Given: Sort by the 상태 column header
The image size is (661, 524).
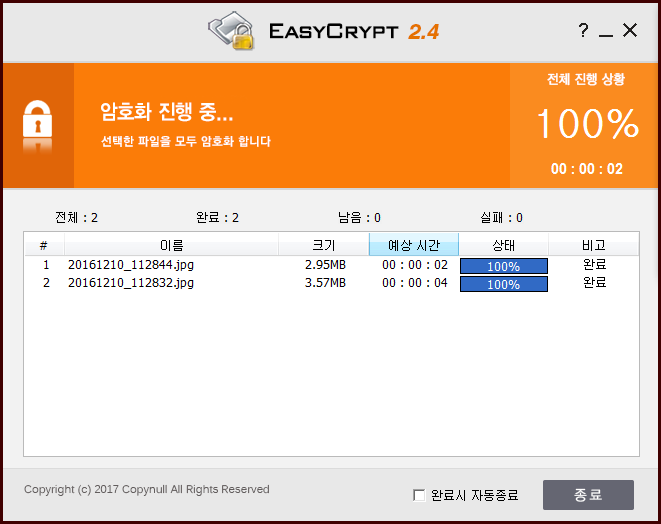Looking at the screenshot, I should (x=503, y=245).
